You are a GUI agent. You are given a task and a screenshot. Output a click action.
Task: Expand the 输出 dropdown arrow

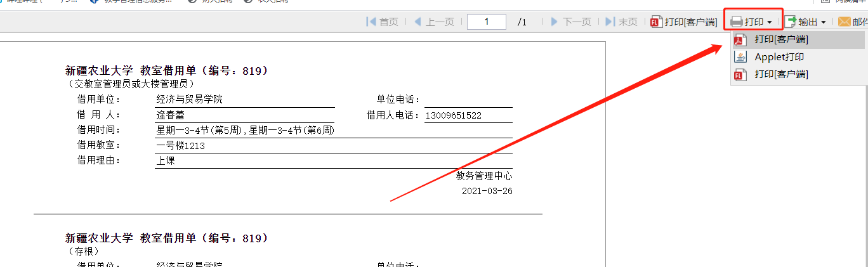pyautogui.click(x=824, y=22)
